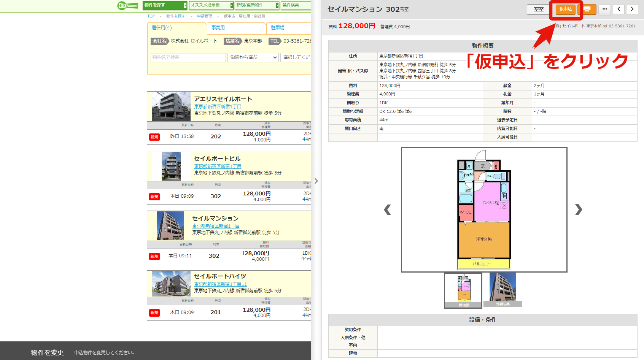Go to previous property with header left arrow
Screen dimensions: 644x360
619,9
